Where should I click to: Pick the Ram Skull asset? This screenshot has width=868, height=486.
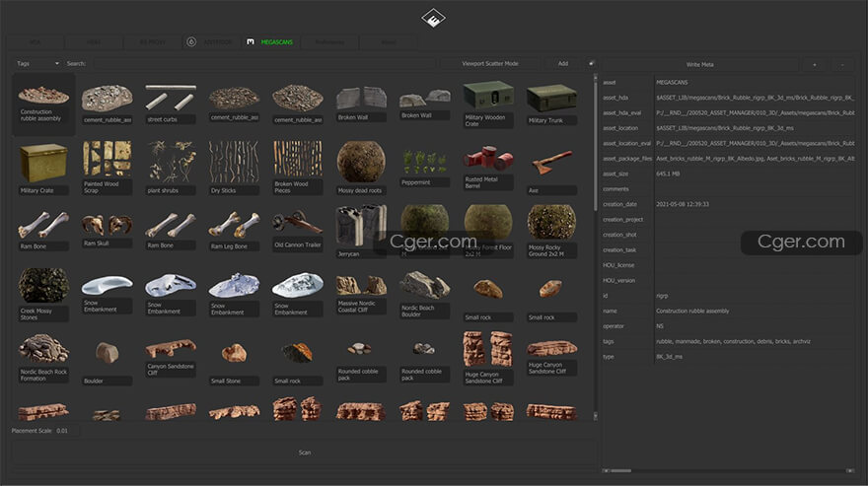click(107, 231)
